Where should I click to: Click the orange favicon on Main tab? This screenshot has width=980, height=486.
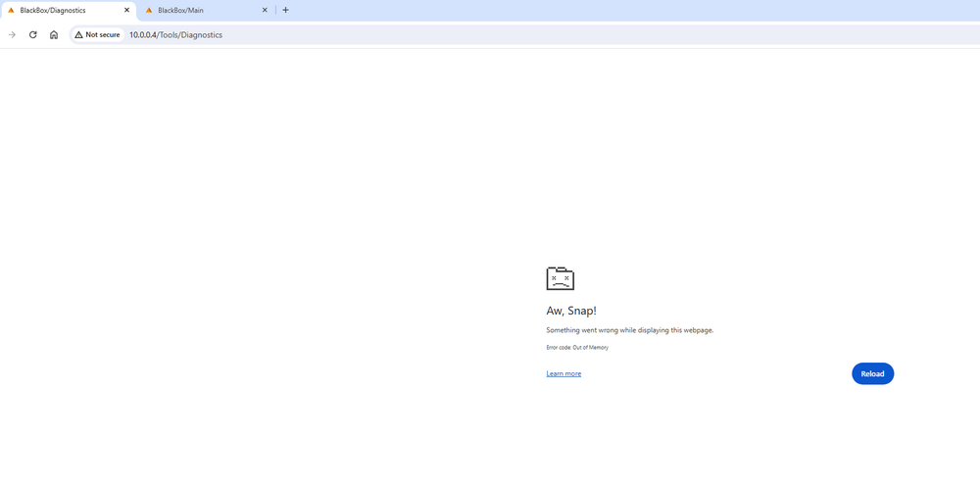(x=149, y=10)
